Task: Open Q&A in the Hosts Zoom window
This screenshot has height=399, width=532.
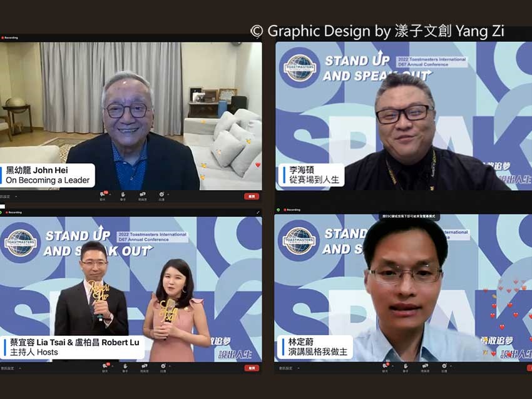Action: (x=144, y=367)
